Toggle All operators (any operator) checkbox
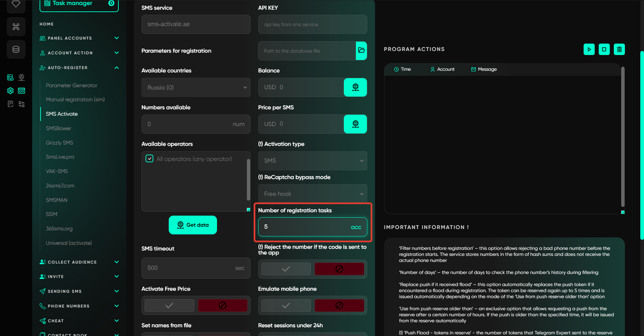Screen dimensions: 644x336 (150, 159)
